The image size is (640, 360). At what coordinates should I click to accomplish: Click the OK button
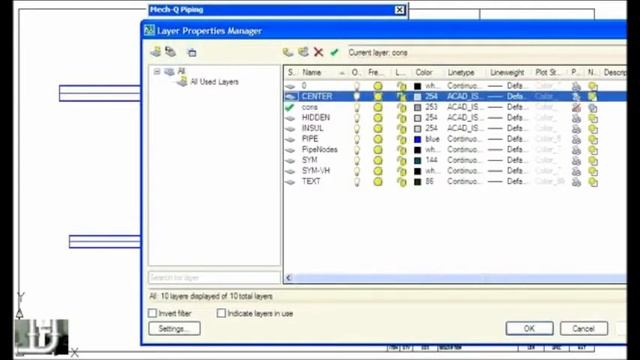(529, 329)
